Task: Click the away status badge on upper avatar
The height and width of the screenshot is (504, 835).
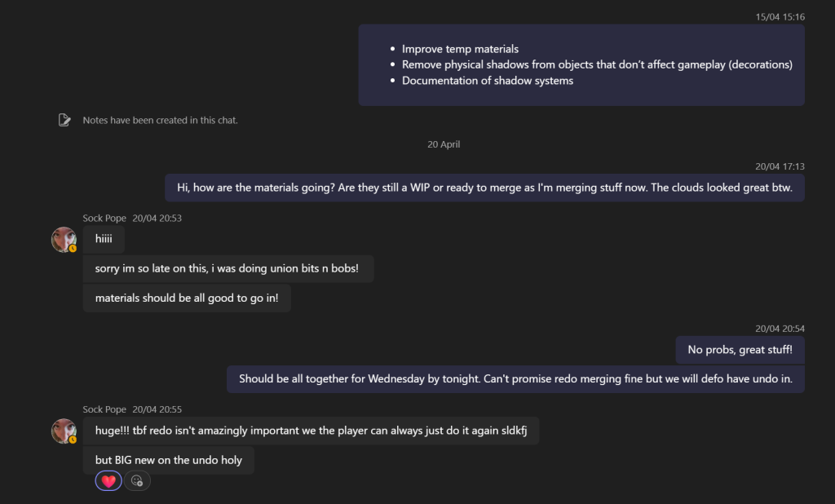Action: (x=73, y=248)
